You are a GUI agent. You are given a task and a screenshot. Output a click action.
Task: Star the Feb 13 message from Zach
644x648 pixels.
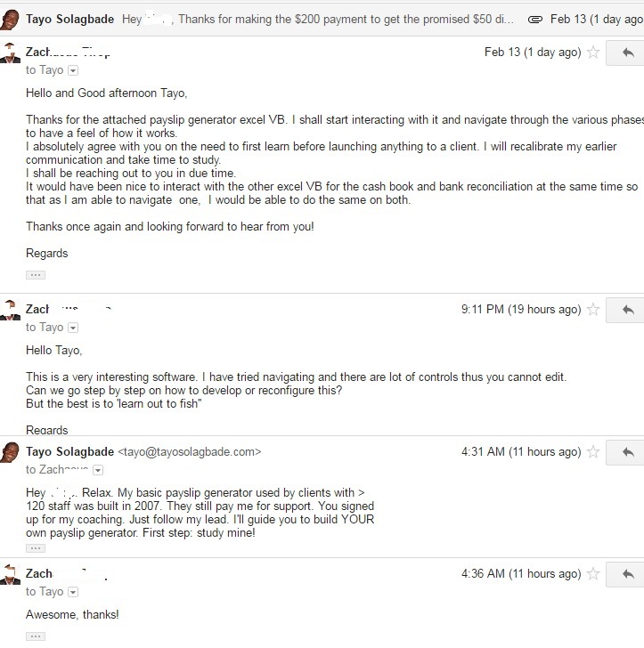(x=593, y=52)
